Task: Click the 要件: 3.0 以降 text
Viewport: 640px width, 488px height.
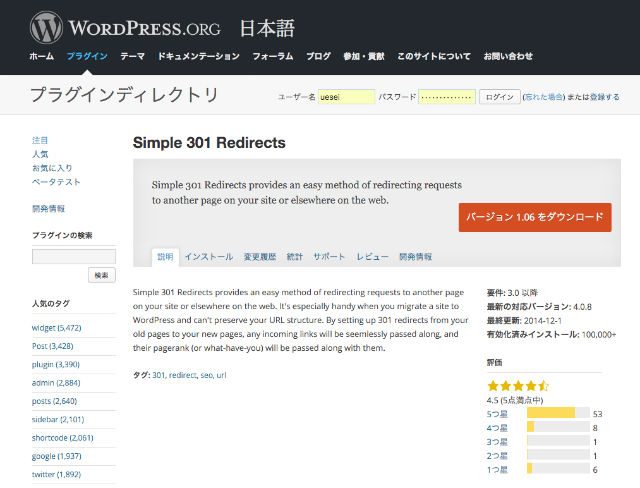Action: 512,293
